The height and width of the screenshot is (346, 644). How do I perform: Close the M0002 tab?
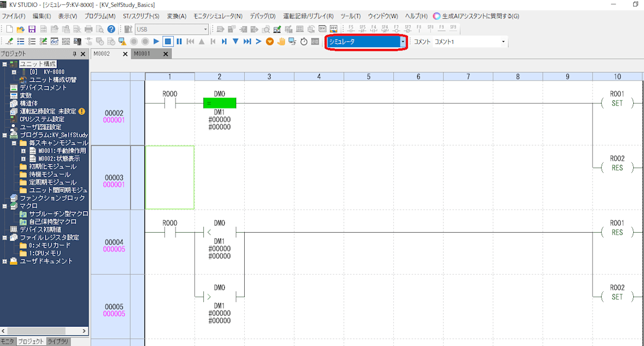(x=125, y=54)
